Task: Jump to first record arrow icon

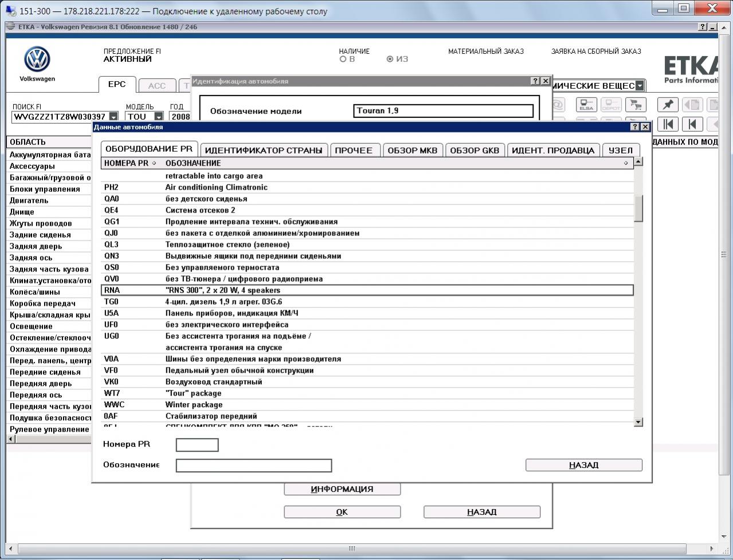Action: click(668, 124)
